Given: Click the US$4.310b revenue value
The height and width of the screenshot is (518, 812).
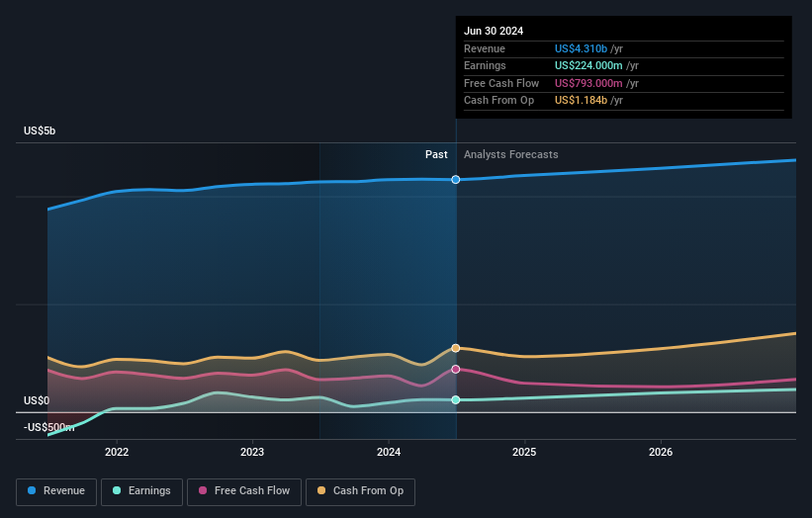Looking at the screenshot, I should pyautogui.click(x=581, y=48).
